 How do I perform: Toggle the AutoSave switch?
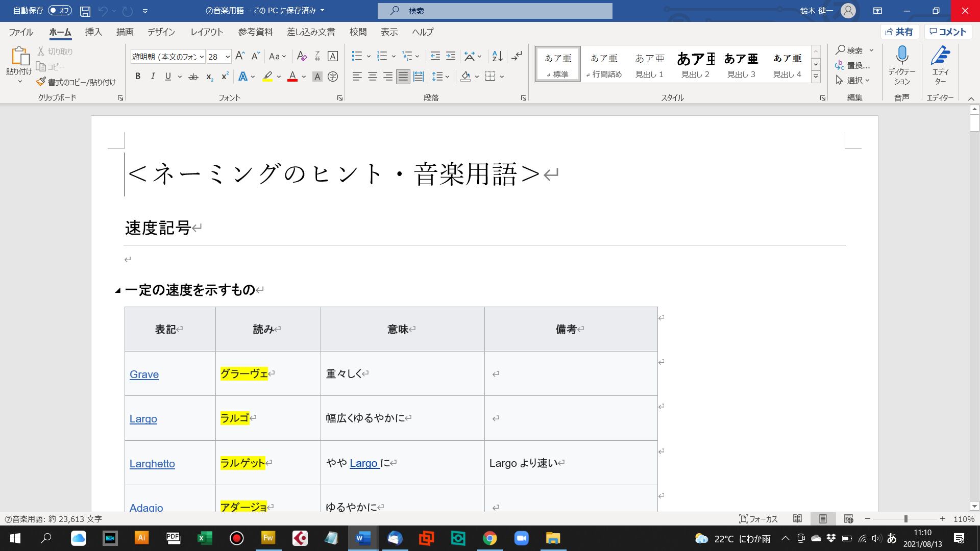click(x=60, y=11)
